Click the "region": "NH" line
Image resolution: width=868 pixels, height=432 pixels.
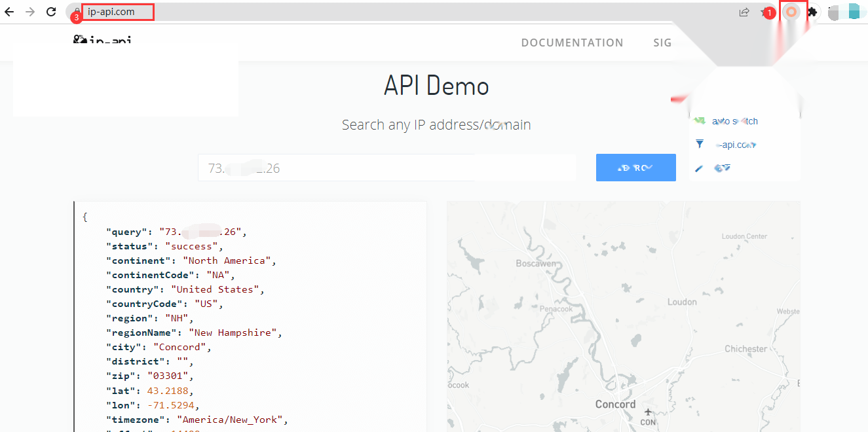point(150,318)
